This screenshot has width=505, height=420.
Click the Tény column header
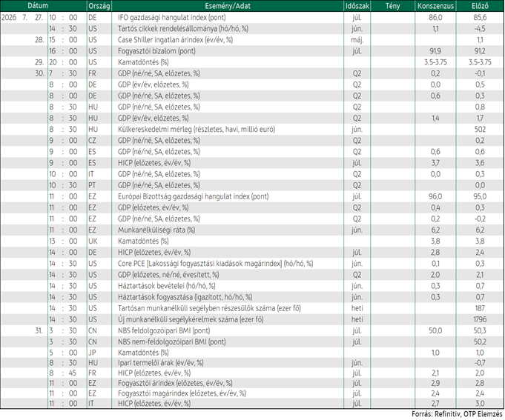(x=392, y=6)
